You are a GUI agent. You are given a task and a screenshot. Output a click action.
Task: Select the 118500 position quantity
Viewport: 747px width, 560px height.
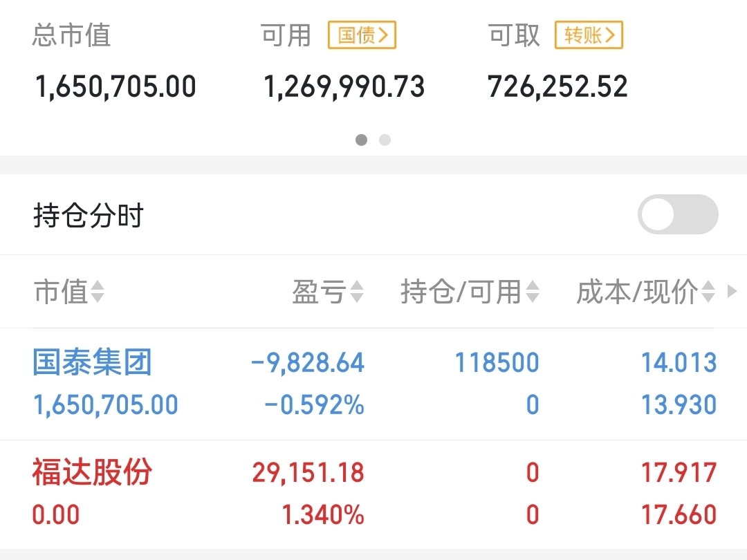[x=497, y=363]
